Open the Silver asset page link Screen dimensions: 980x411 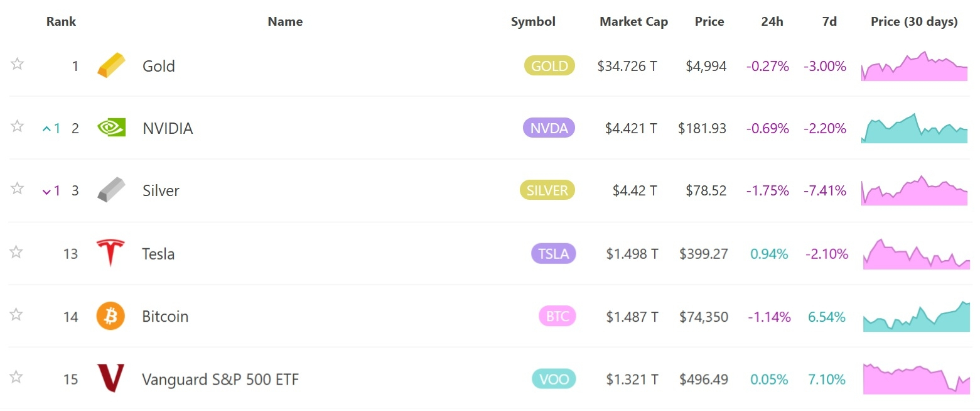pos(161,191)
